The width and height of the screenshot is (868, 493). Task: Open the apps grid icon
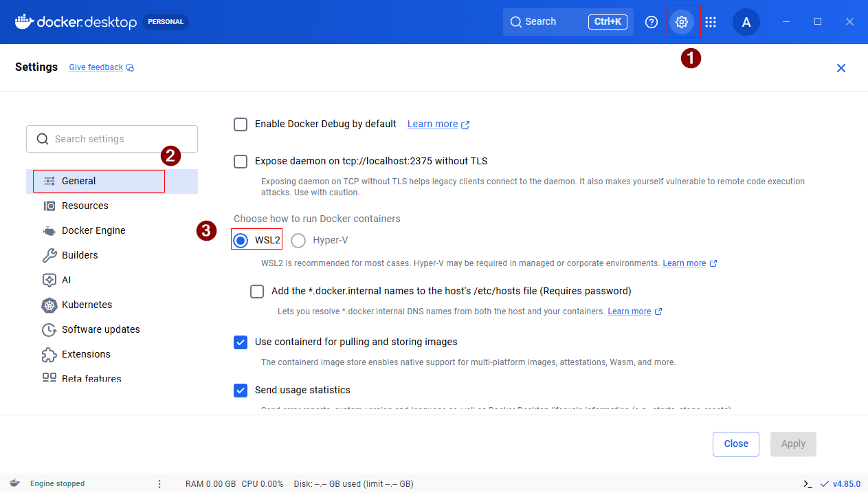(711, 22)
